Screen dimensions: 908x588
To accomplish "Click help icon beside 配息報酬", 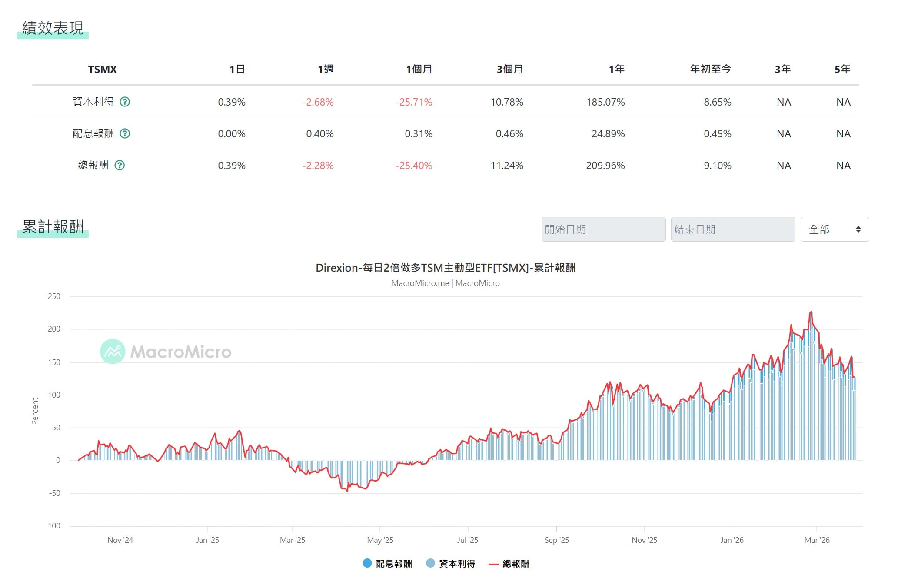I will [125, 133].
